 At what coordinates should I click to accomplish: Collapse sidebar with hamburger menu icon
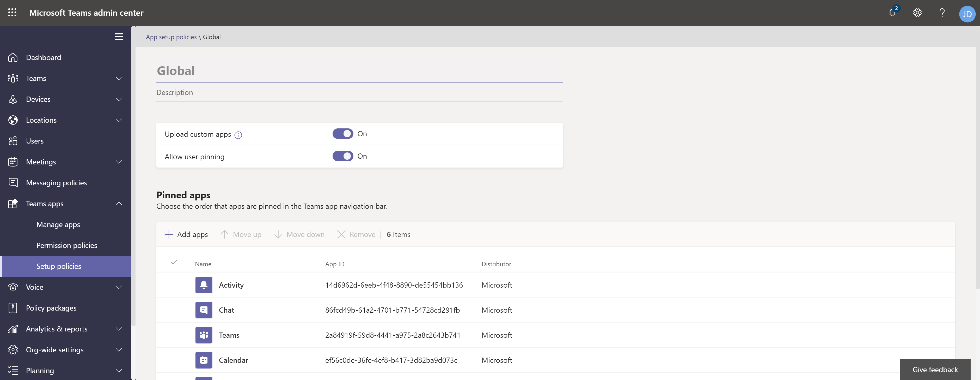[119, 37]
